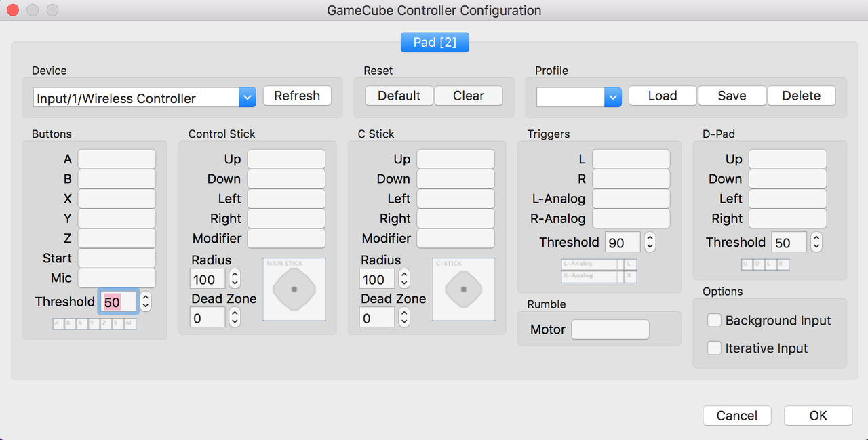Viewport: 868px width, 440px height.
Task: Click the B button mapping field
Action: point(117,179)
